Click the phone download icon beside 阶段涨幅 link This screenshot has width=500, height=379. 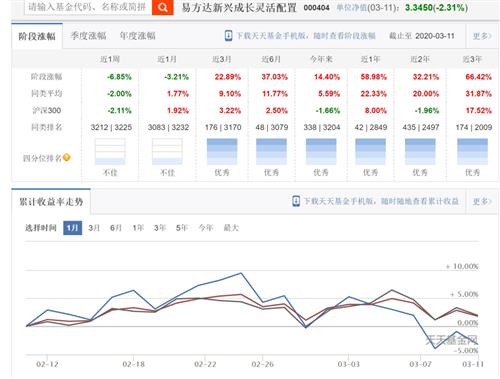pos(228,35)
